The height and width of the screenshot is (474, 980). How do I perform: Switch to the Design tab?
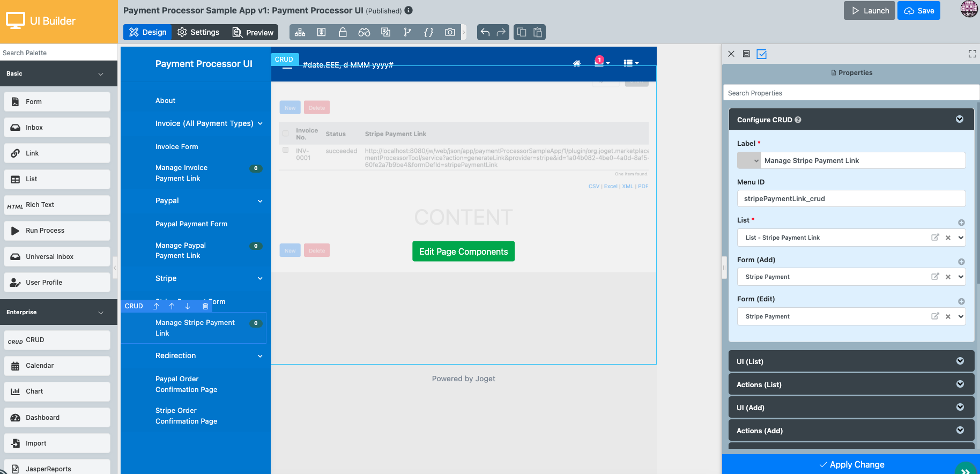point(147,32)
